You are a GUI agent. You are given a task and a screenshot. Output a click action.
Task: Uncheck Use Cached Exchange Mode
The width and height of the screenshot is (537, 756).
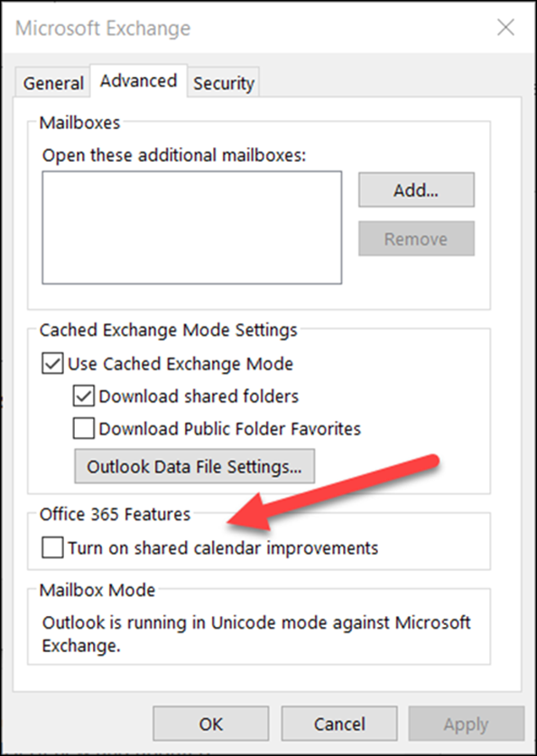51,364
